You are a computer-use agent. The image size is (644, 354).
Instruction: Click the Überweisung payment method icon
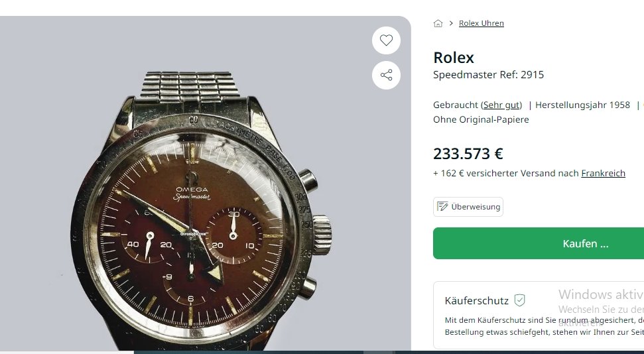[x=442, y=207]
